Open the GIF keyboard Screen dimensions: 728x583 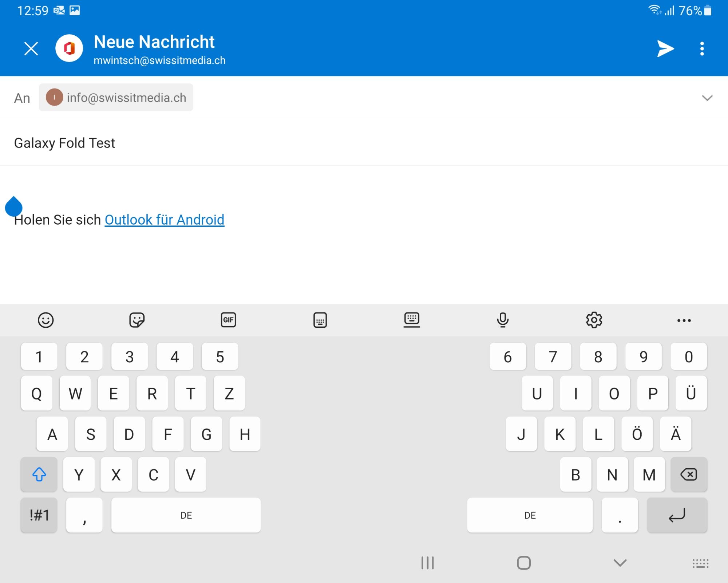pyautogui.click(x=229, y=320)
